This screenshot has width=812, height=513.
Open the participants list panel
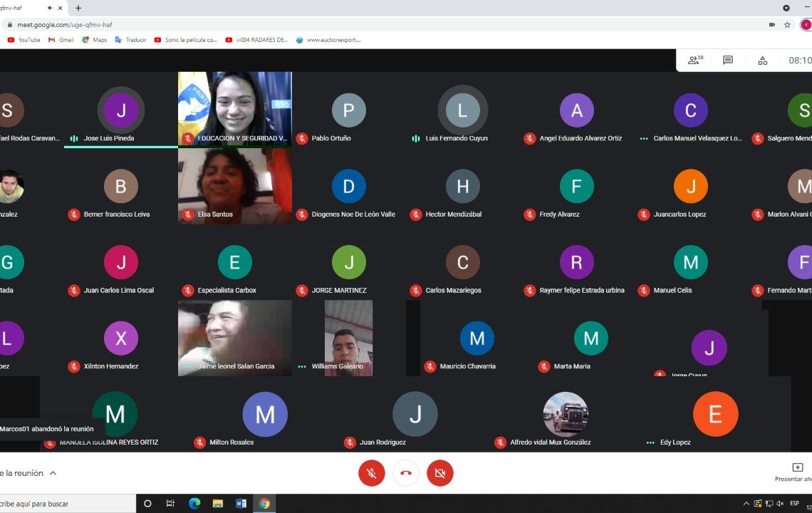click(x=694, y=61)
